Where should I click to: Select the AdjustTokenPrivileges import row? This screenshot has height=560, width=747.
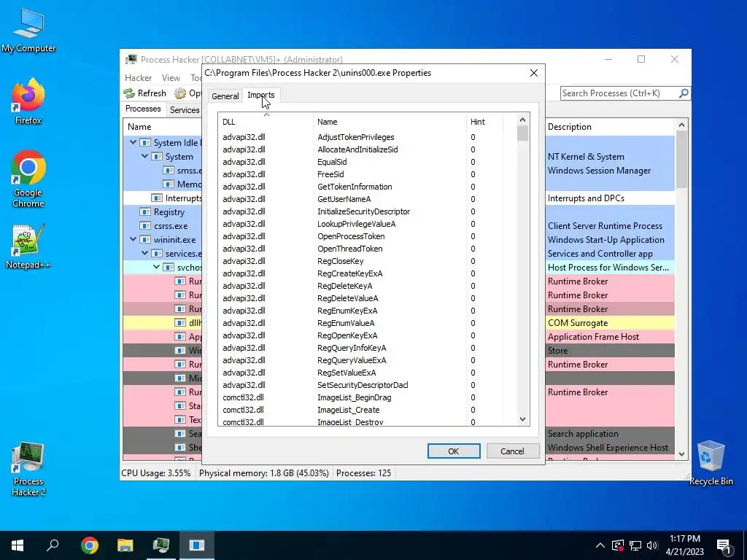click(x=368, y=137)
